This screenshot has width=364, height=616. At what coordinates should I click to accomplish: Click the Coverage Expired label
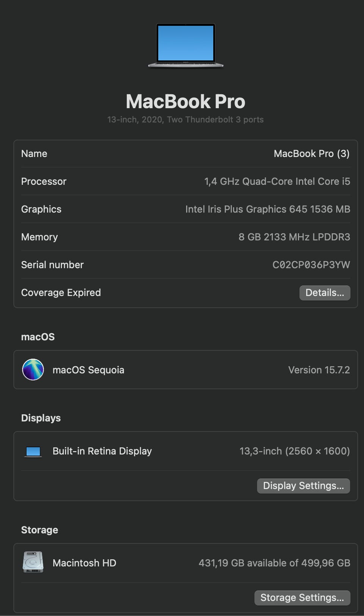[x=61, y=293]
